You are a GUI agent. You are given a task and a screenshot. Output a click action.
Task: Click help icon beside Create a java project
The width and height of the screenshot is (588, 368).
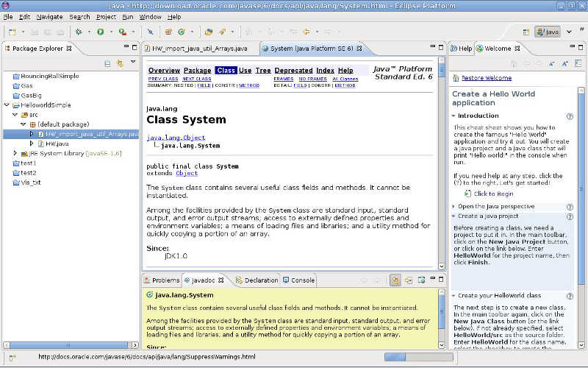point(570,216)
